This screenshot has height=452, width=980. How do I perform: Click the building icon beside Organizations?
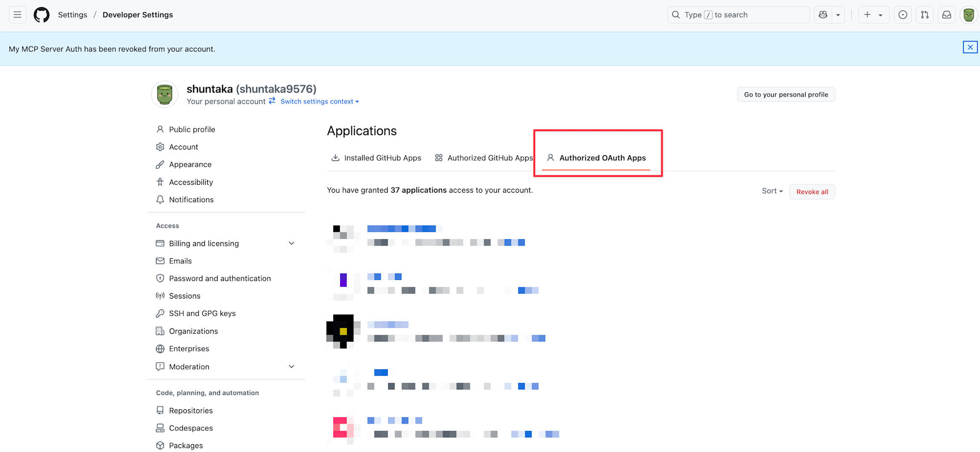[160, 331]
